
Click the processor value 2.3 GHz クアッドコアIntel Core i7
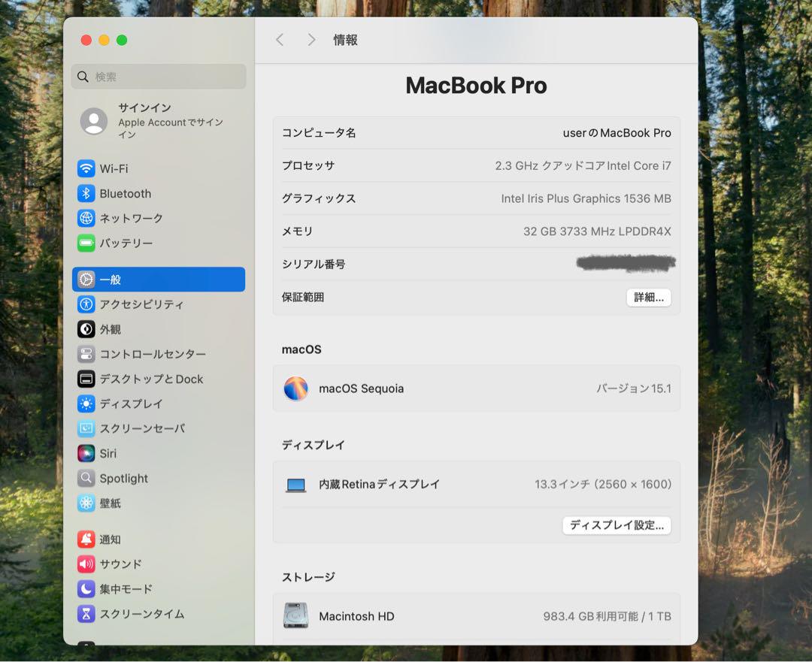click(583, 165)
